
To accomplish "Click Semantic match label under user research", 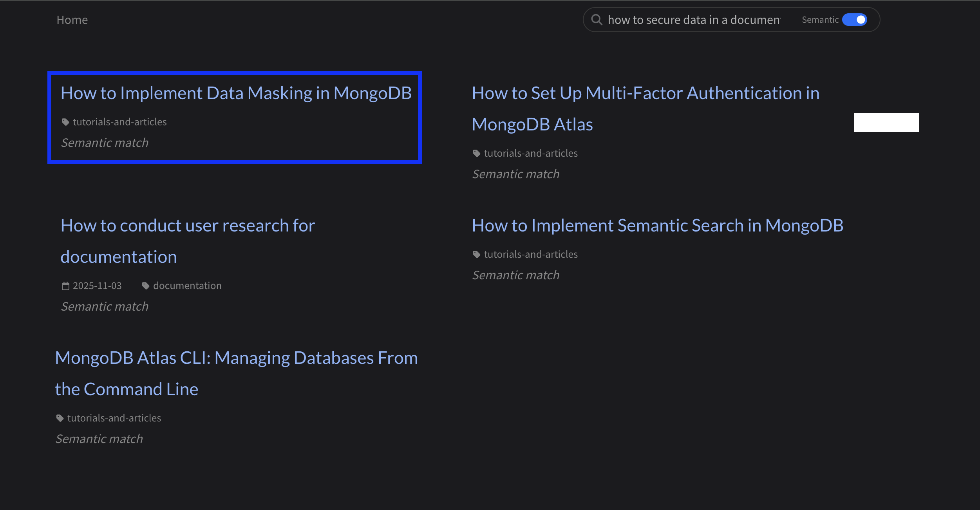I will [x=105, y=307].
